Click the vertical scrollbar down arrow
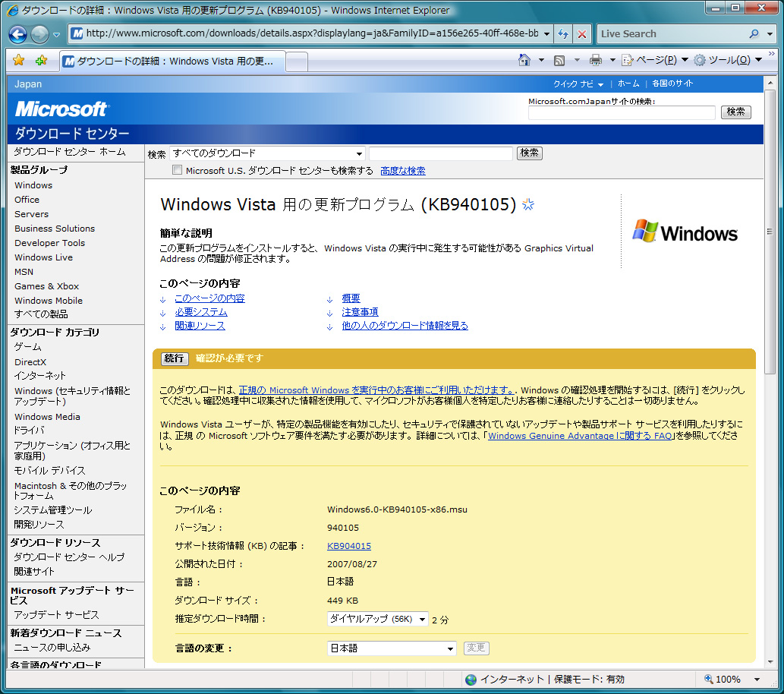 pos(770,662)
